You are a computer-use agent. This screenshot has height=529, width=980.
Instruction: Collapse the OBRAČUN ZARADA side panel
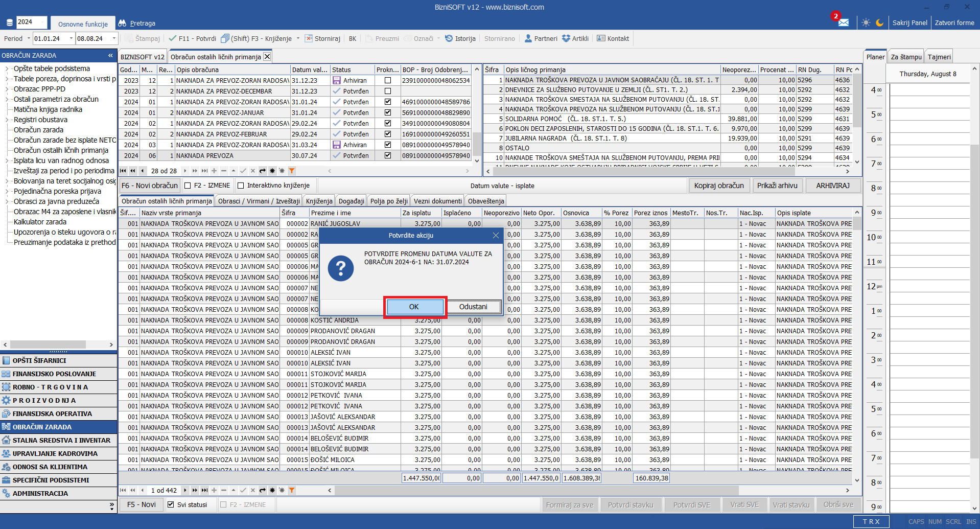pyautogui.click(x=110, y=55)
